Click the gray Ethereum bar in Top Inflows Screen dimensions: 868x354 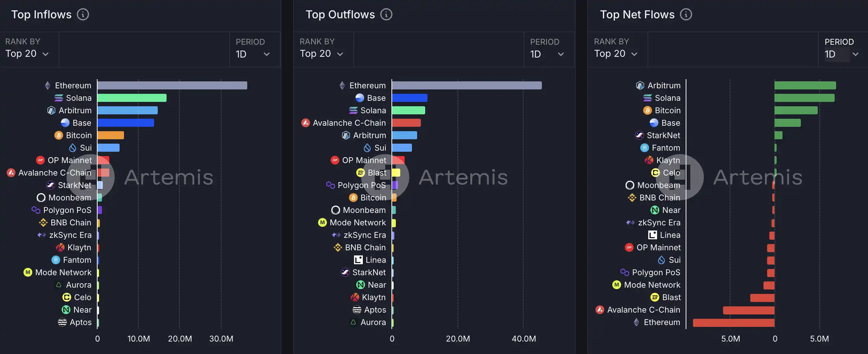(172, 86)
